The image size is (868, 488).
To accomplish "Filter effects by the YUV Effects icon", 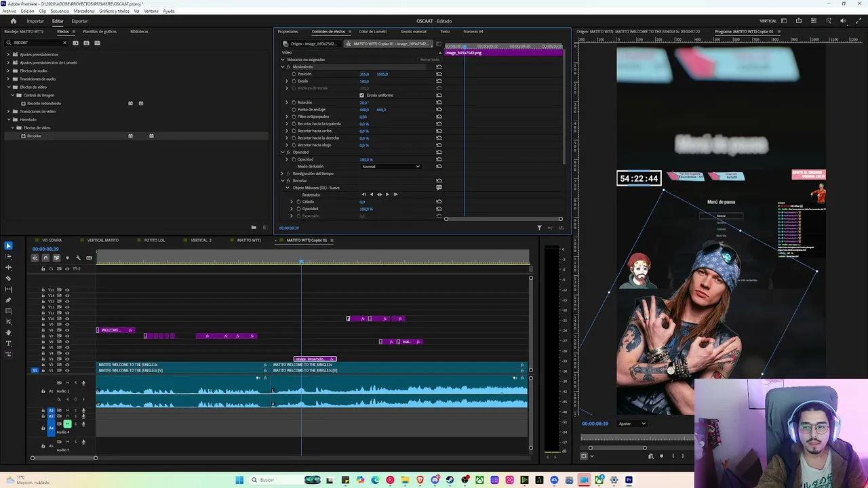I will (97, 43).
